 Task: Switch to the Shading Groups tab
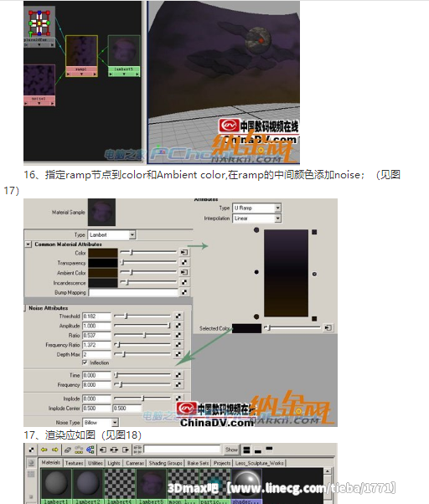[x=166, y=463]
